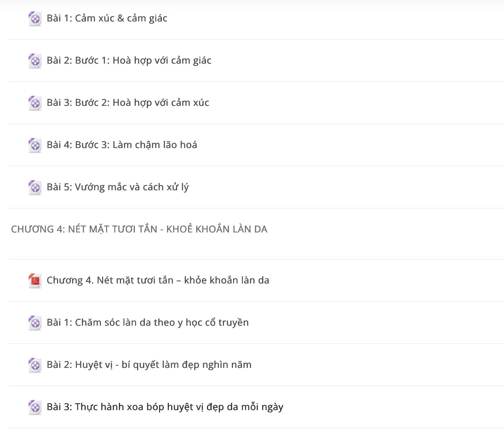Click video icon for Làm chậm lão hoá

[x=35, y=145]
